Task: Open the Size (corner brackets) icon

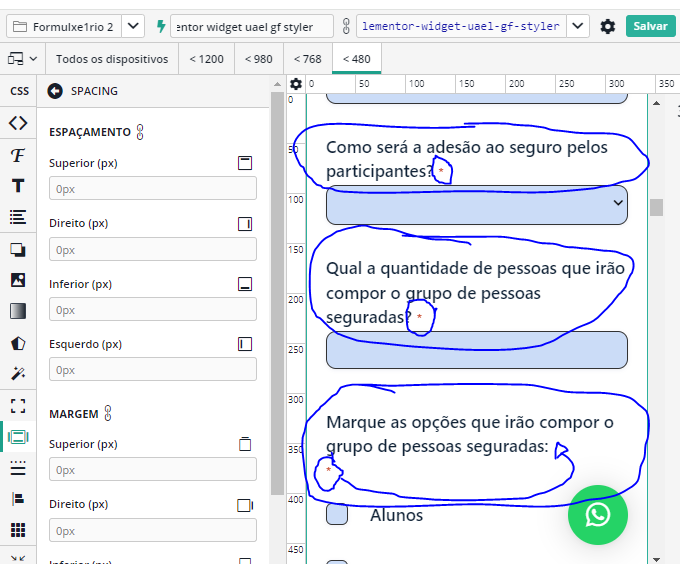Action: click(18, 406)
